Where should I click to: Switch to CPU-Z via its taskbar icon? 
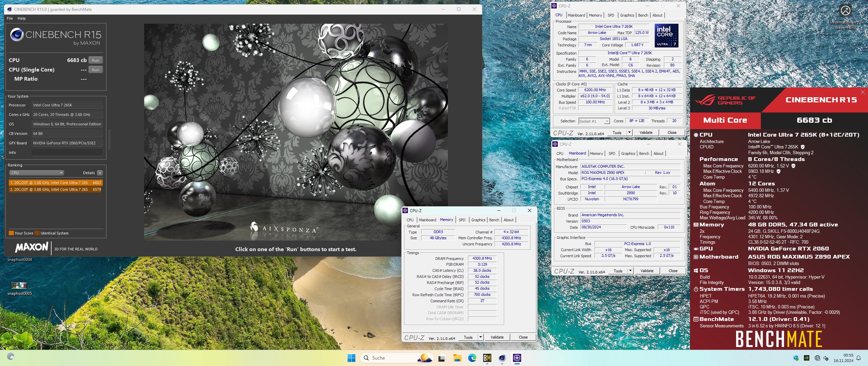[x=517, y=358]
